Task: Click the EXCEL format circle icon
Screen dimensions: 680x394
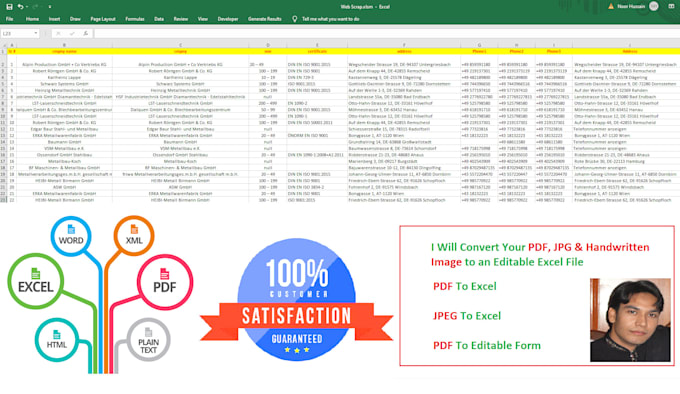Action: 36,281
